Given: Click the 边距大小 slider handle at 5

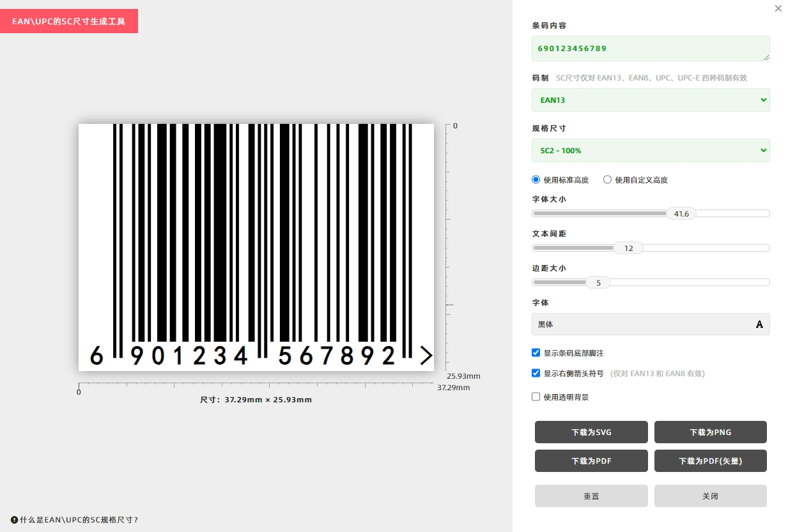Looking at the screenshot, I should pos(598,282).
